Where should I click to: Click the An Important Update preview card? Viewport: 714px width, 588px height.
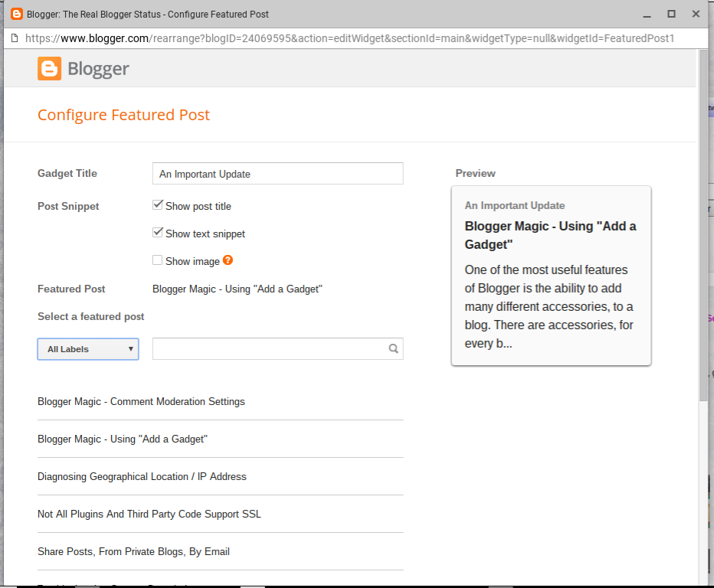tap(551, 276)
